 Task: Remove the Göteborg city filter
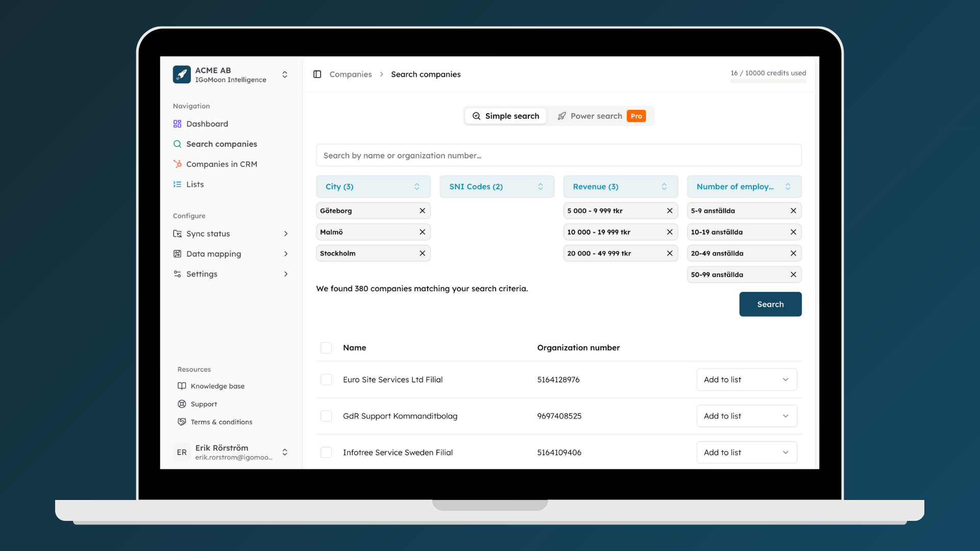click(x=422, y=211)
